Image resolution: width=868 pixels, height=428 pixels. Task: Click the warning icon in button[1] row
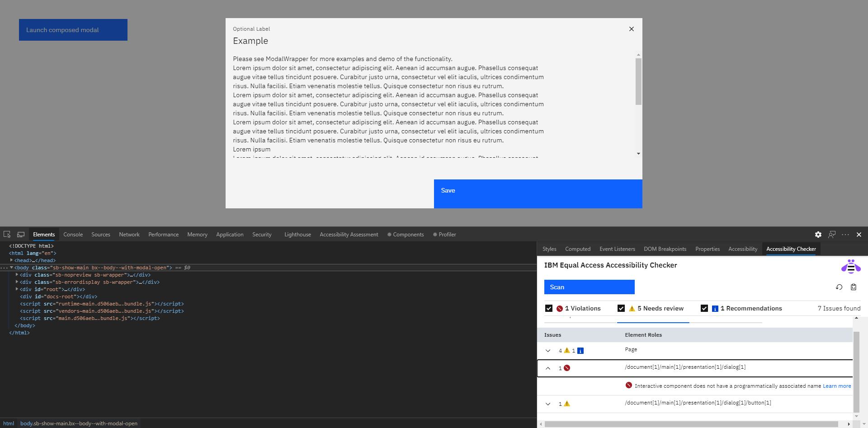pyautogui.click(x=567, y=404)
